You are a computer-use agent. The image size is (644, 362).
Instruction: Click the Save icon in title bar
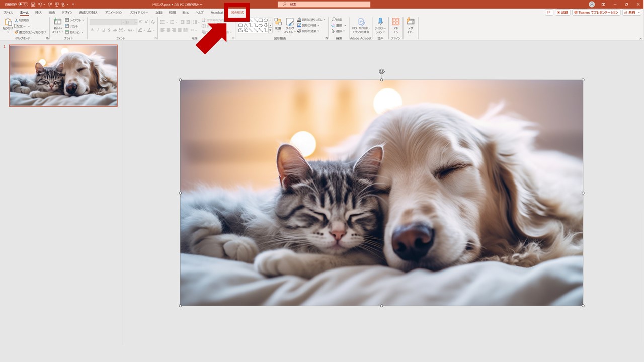[x=33, y=4]
